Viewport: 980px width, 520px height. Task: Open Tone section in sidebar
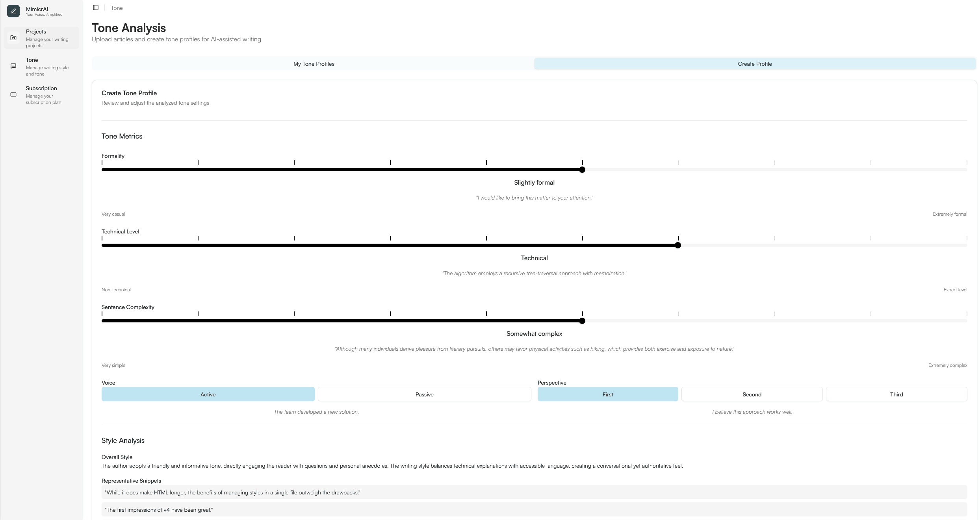click(x=41, y=66)
